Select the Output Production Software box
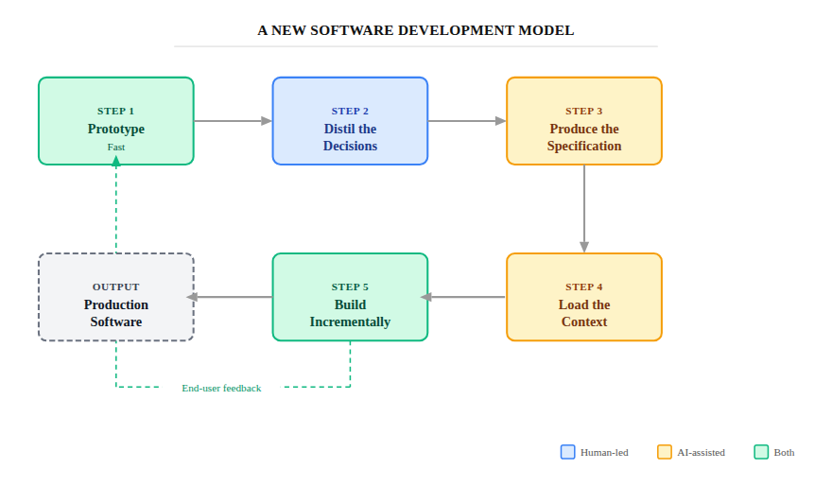Image resolution: width=832 pixels, height=504 pixels. point(115,297)
